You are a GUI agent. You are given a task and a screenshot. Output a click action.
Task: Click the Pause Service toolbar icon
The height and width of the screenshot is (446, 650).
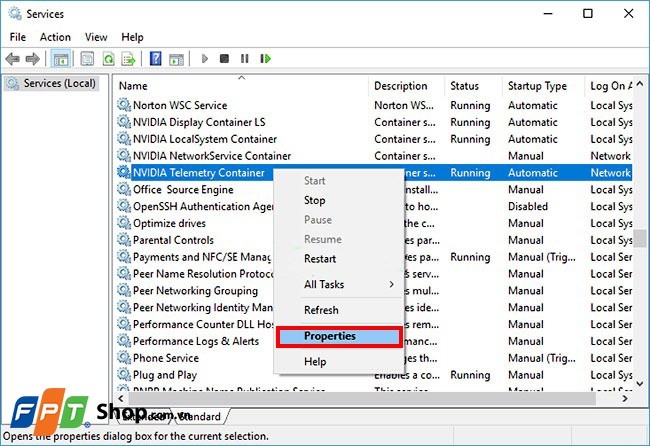coord(245,58)
